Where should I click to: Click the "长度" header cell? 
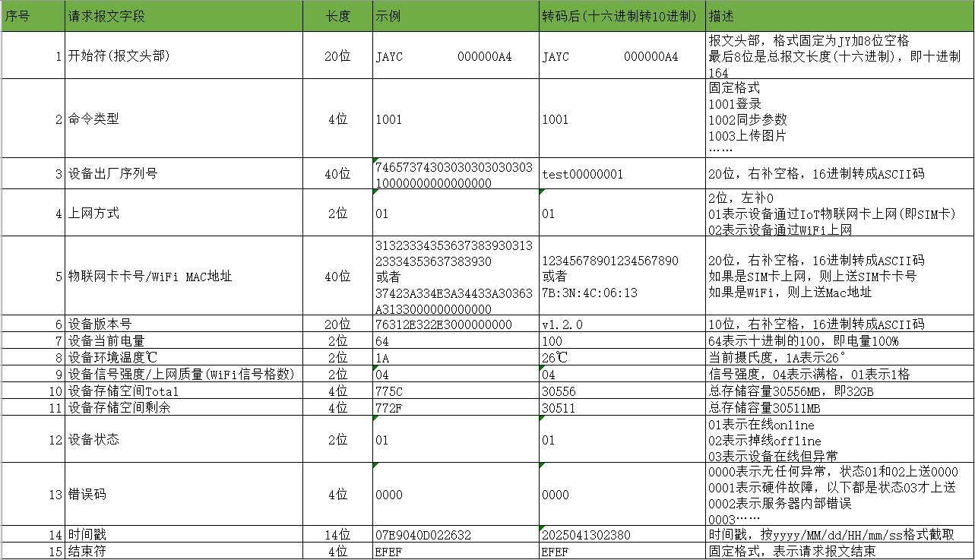(337, 16)
